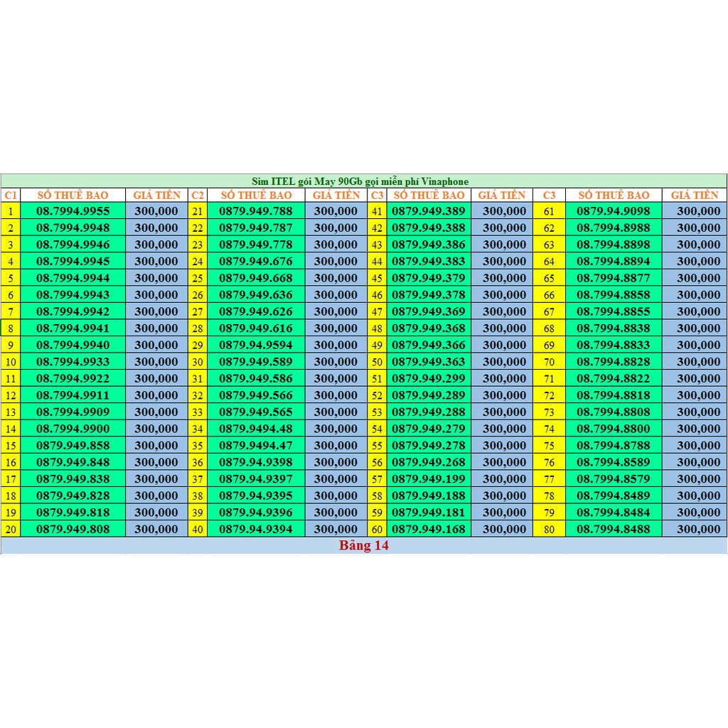Screen dimensions: 728x728
Task: Click number 08.7994.8988
Action: coord(614,227)
